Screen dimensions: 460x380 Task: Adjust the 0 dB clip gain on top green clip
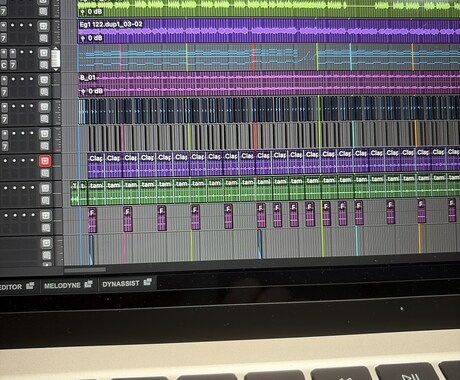91,12
